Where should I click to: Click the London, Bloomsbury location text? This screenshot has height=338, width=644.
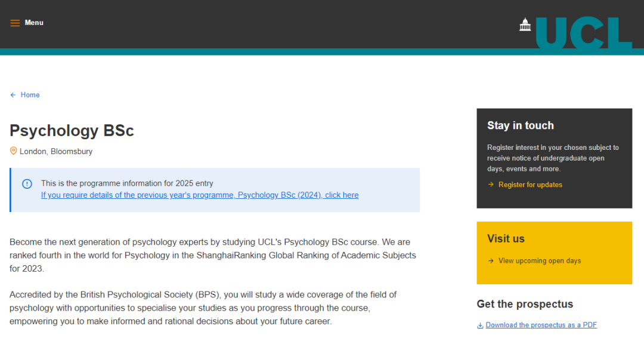click(x=56, y=151)
